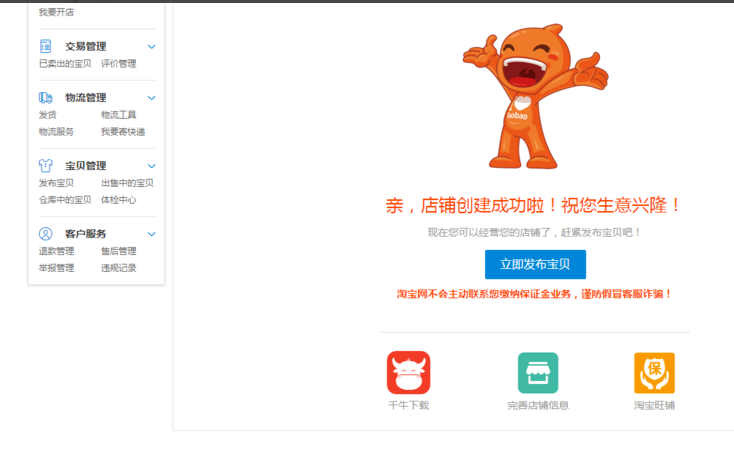Open 发布宝贝 sidebar link

tap(56, 183)
